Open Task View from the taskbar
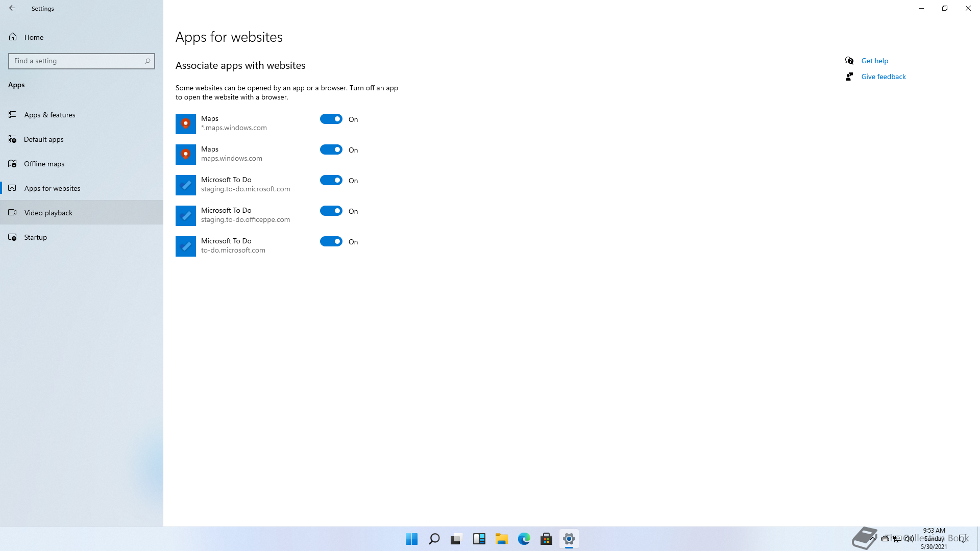The height and width of the screenshot is (551, 980). [x=456, y=539]
